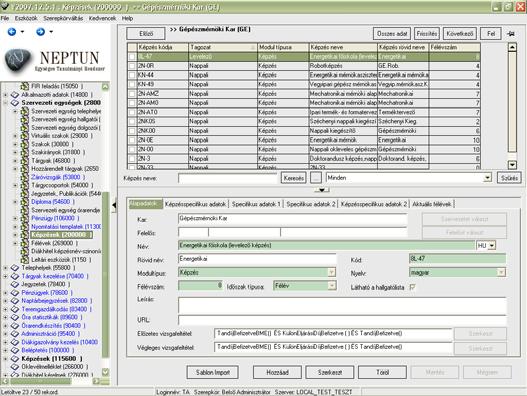Click the FIR feladás tree item icon
The width and height of the screenshot is (527, 396).
pos(25,86)
